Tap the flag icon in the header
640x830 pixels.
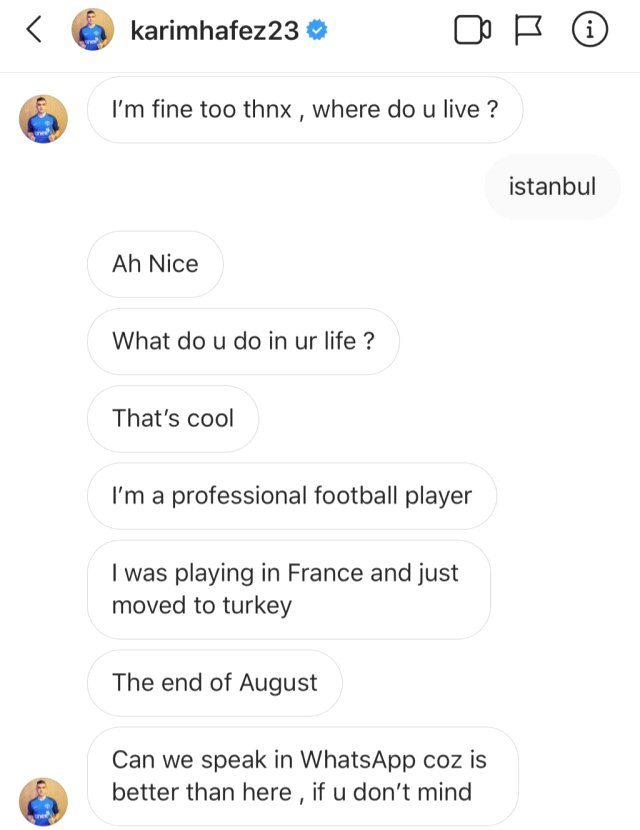pyautogui.click(x=527, y=31)
